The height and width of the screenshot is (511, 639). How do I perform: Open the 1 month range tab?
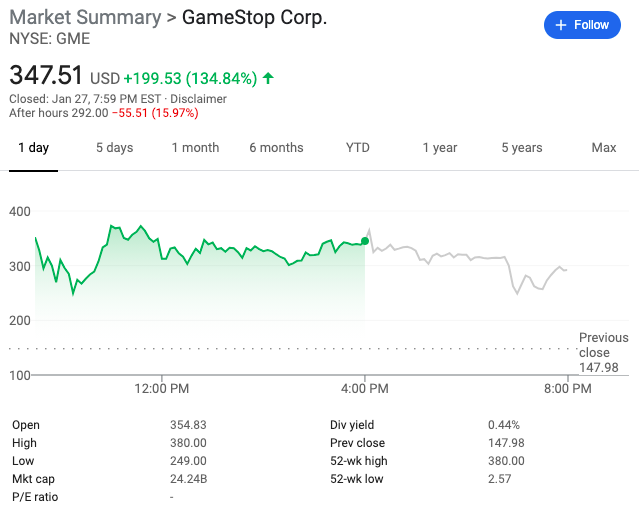click(x=195, y=148)
